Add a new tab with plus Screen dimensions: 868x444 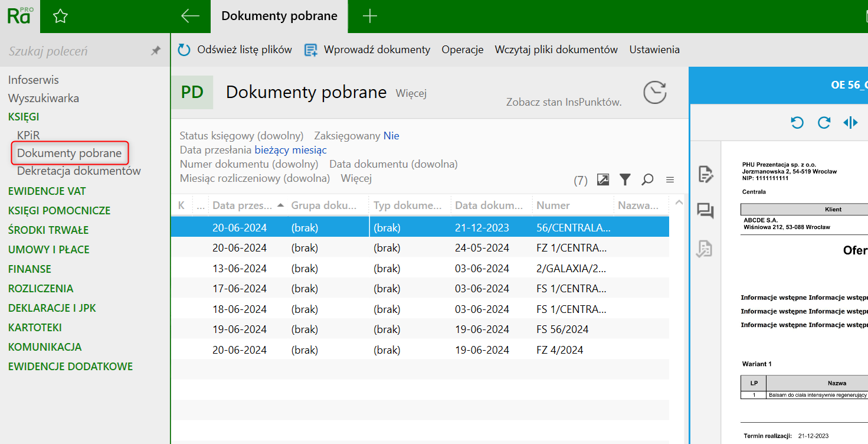coord(369,17)
